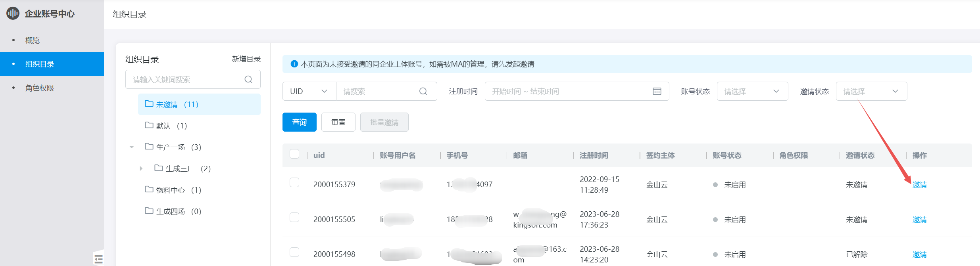
Task: Tick the select-all checkbox in the table header
Action: pyautogui.click(x=294, y=154)
